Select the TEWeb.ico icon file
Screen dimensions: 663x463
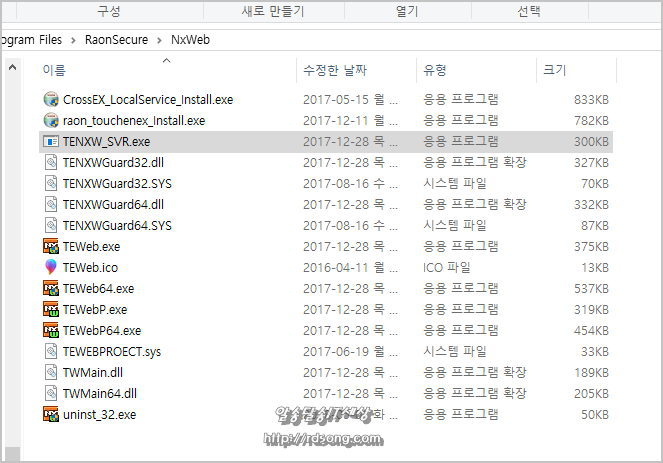click(52, 267)
